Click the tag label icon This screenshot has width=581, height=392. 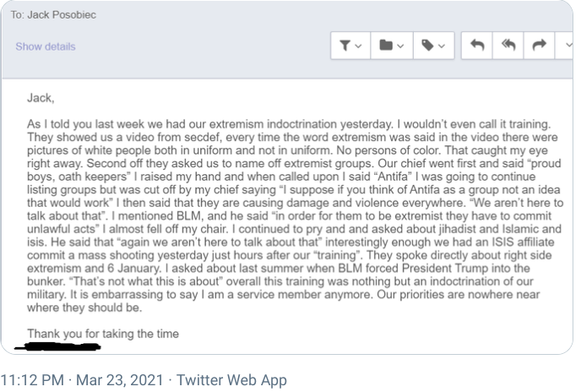coord(428,46)
